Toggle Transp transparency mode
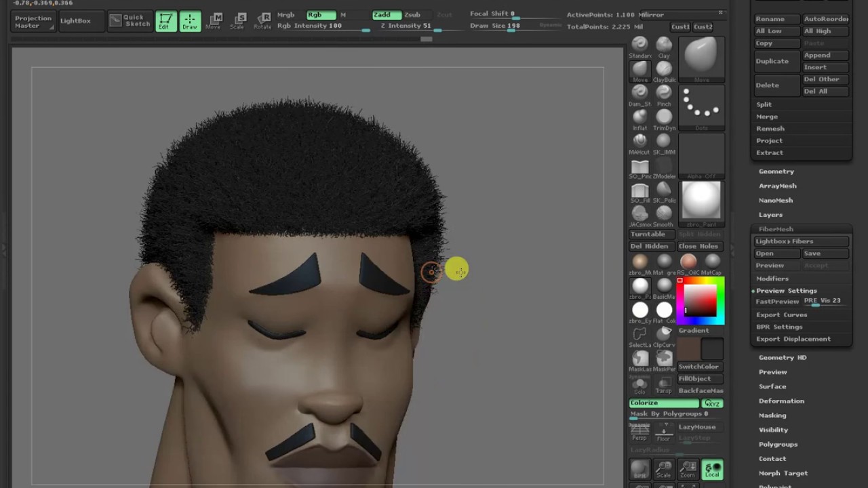Screen dimensions: 868x488 [664, 386]
